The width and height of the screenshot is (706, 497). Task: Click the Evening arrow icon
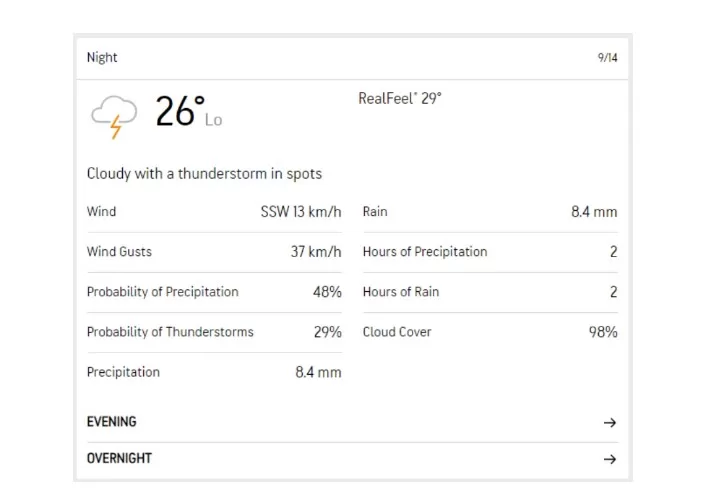pos(609,423)
